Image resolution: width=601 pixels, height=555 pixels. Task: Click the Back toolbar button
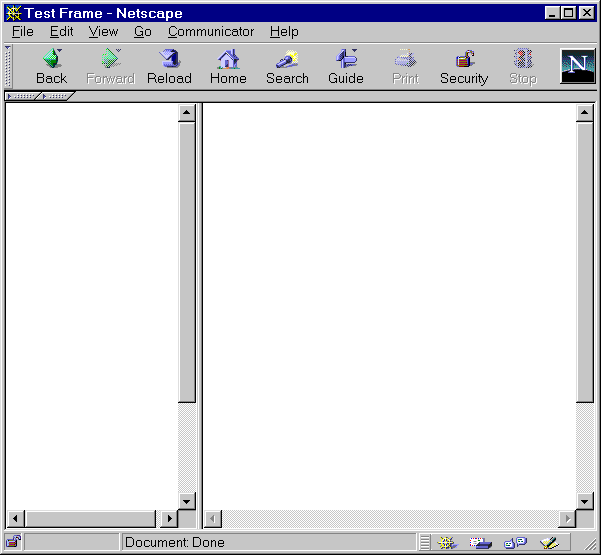coord(52,67)
